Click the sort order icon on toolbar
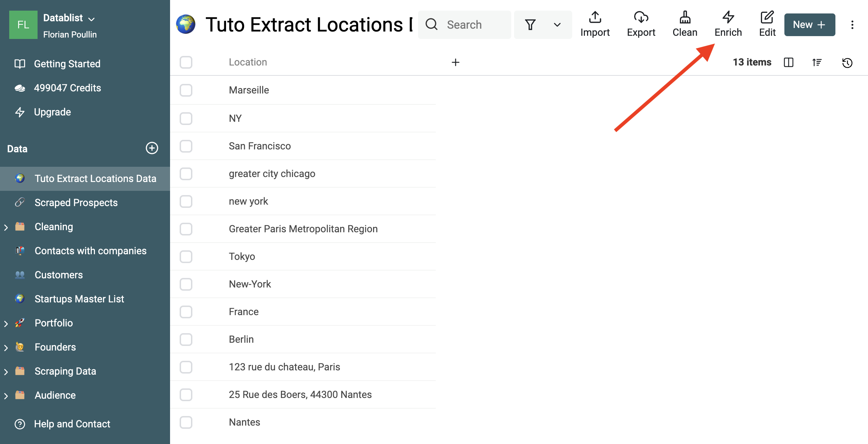This screenshot has height=444, width=868. point(818,62)
